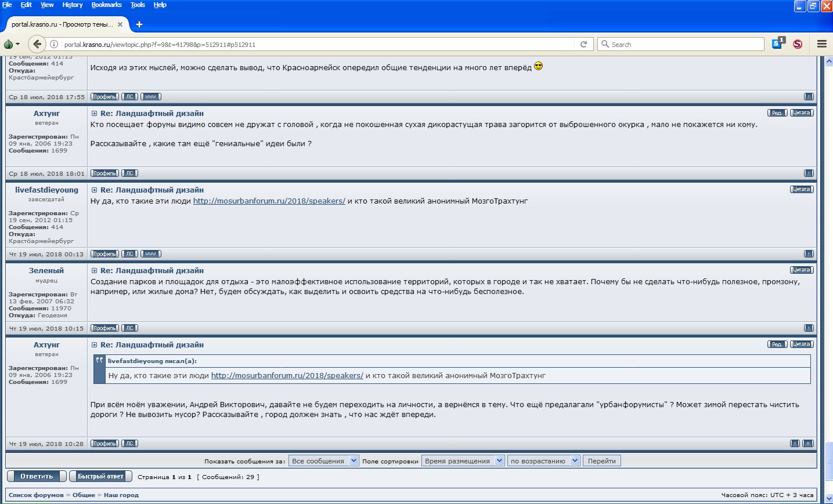The image size is (833, 504).
Task: Show site info icon in address bar
Action: 54,44
